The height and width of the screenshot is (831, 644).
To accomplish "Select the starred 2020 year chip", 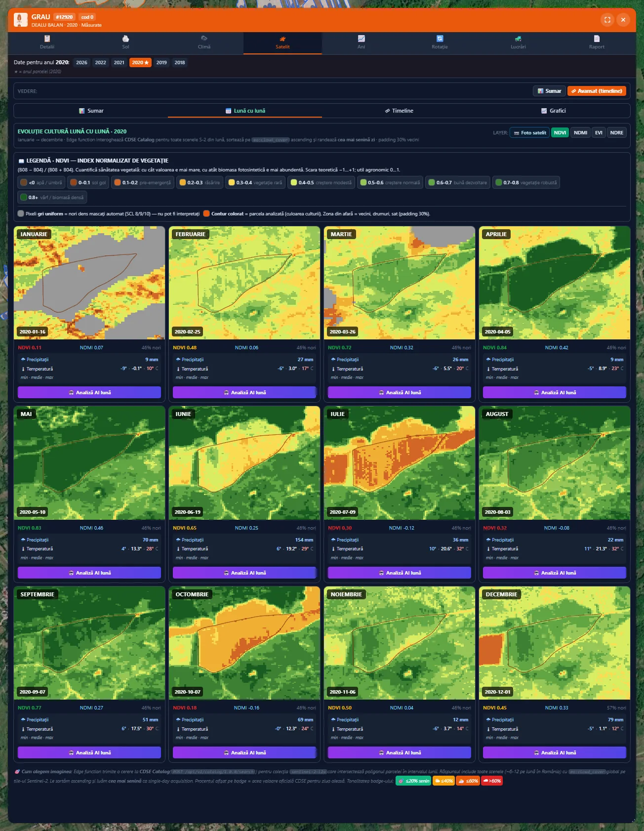I will [x=140, y=63].
